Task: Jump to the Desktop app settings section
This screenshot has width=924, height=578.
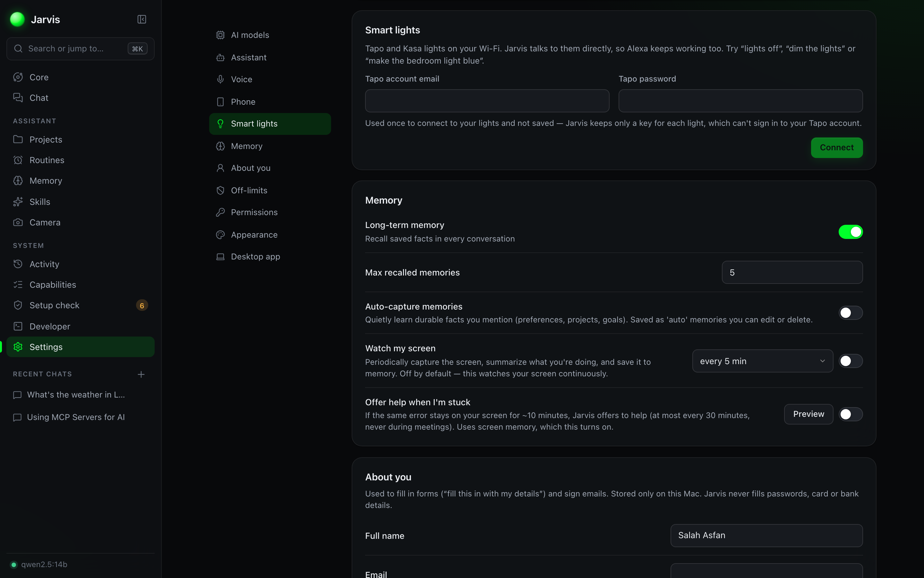Action: [270, 257]
